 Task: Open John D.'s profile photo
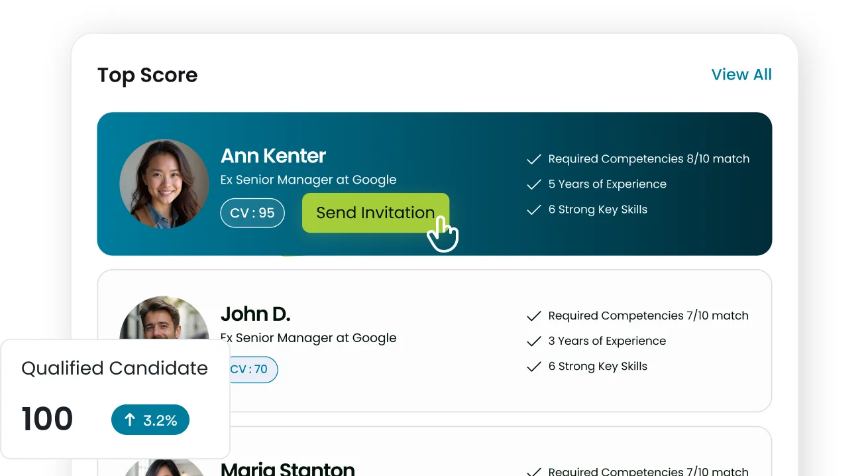point(164,318)
